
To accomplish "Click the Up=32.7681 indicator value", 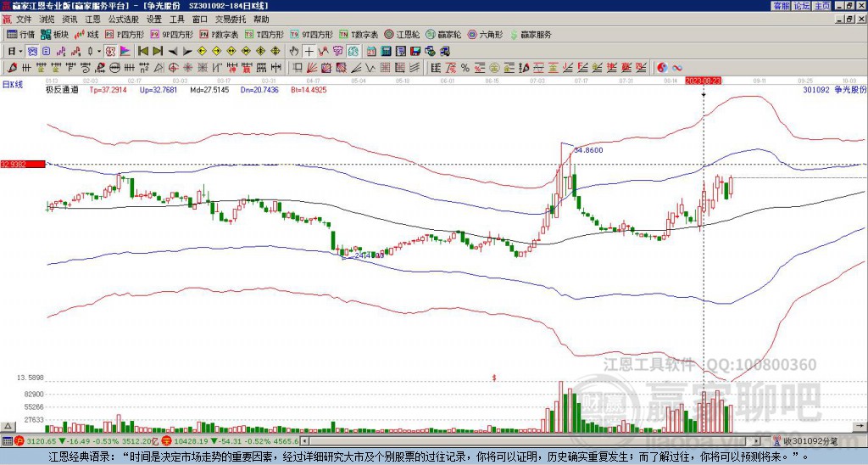I will click(x=159, y=89).
